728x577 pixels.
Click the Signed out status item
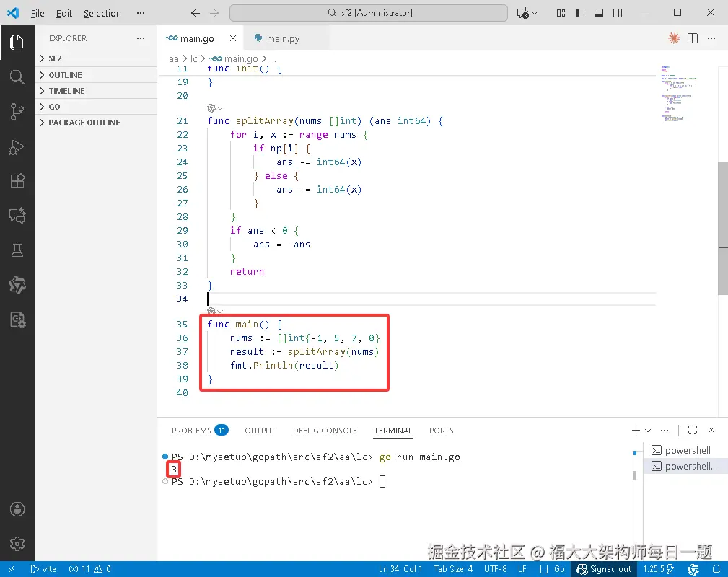(604, 569)
